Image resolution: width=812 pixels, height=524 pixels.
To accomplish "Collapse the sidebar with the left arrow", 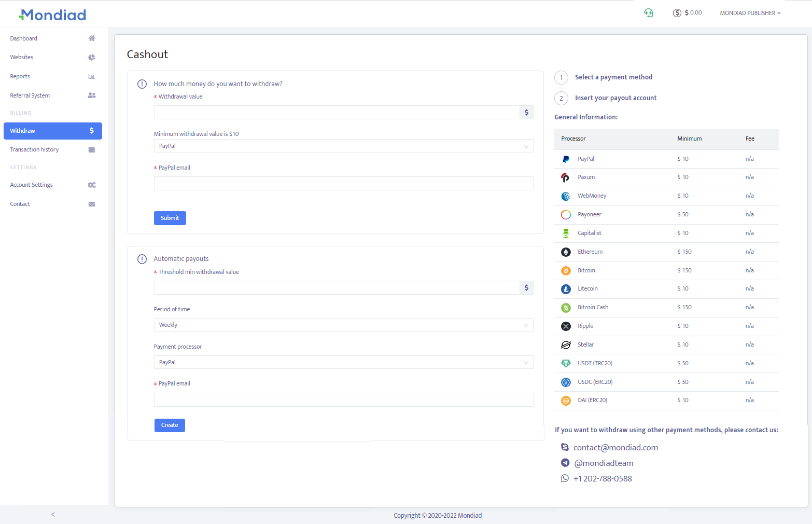I will click(x=53, y=515).
